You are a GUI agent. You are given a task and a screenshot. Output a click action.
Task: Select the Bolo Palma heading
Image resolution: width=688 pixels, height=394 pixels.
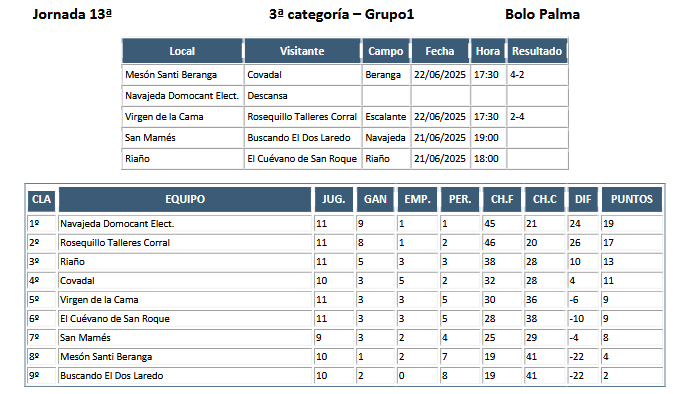point(542,14)
